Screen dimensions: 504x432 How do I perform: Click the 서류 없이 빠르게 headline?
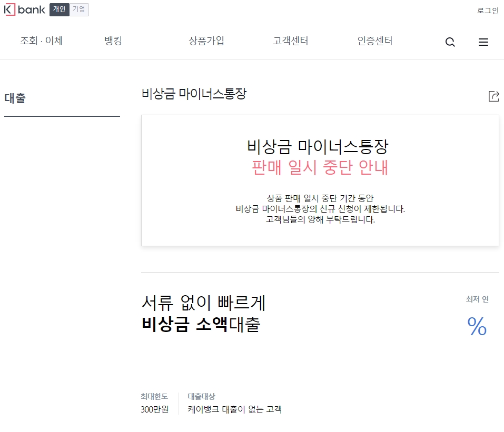[x=203, y=303]
